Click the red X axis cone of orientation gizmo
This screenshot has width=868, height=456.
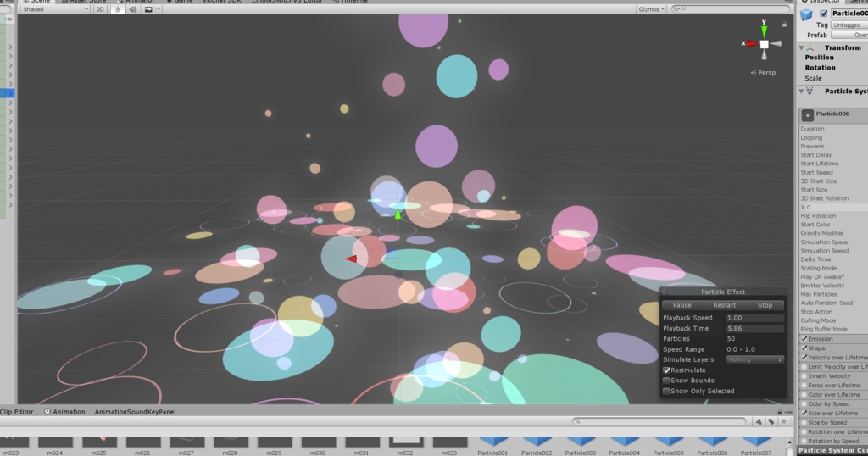click(x=751, y=44)
